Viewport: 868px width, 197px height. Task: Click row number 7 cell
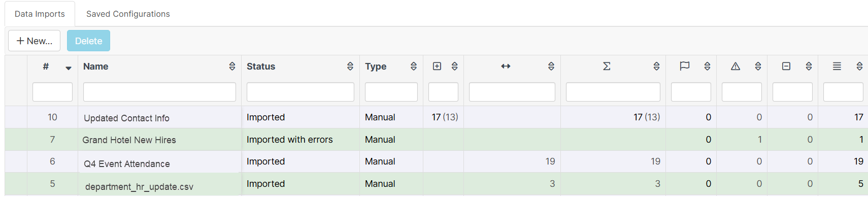(52, 140)
